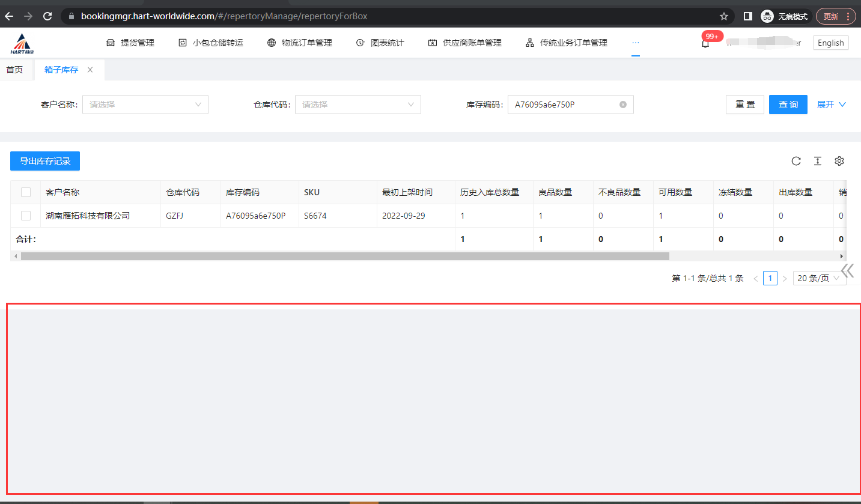Click the 导出库存记录 export button
861x504 pixels.
tap(45, 161)
